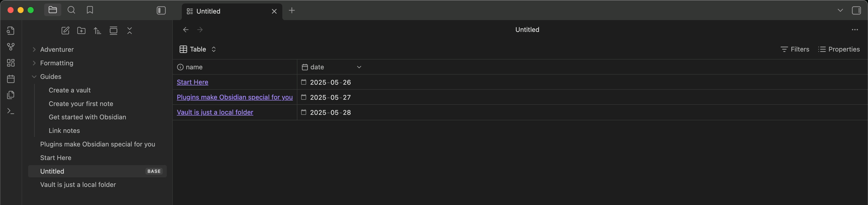The image size is (868, 205).
Task: Open the Table view switcher dropdown
Action: [198, 49]
